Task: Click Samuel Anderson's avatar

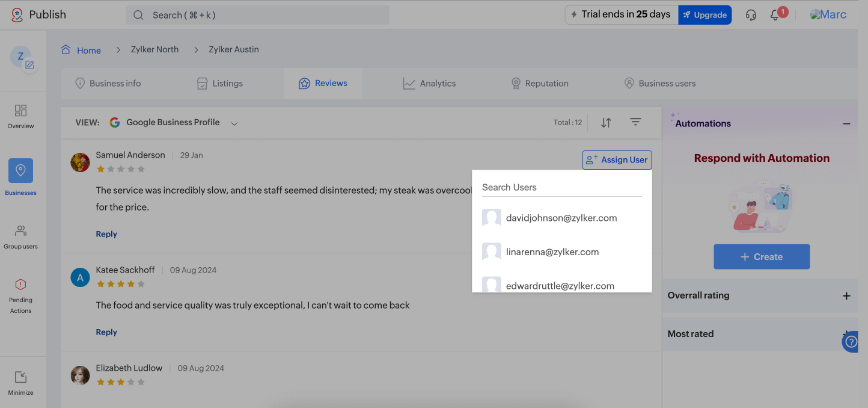Action: click(80, 162)
